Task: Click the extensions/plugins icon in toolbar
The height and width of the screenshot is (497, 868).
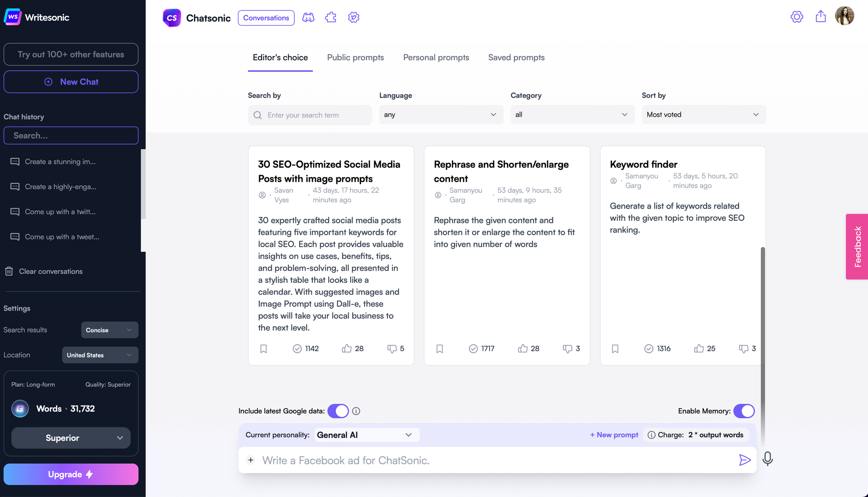Action: click(x=331, y=17)
